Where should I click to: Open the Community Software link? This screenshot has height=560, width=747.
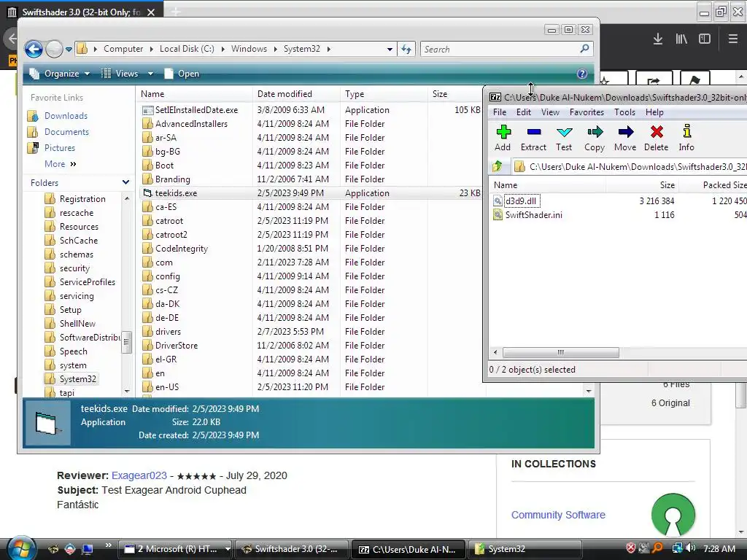pyautogui.click(x=558, y=515)
